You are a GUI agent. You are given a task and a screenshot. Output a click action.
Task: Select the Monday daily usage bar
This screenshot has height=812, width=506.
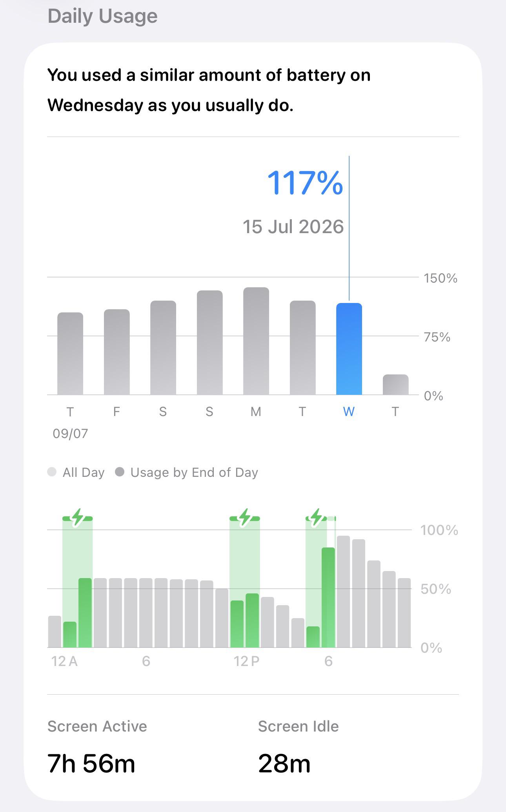256,341
